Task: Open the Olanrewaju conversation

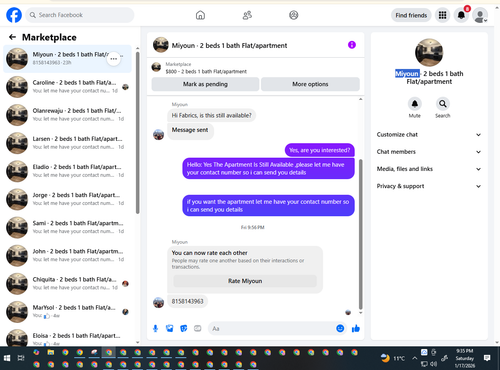Action: pos(68,115)
